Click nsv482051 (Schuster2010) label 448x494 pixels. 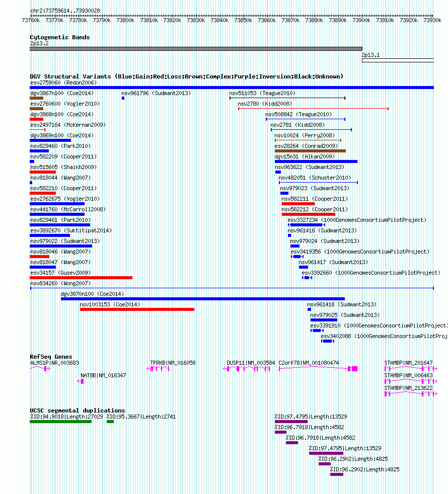click(315, 178)
